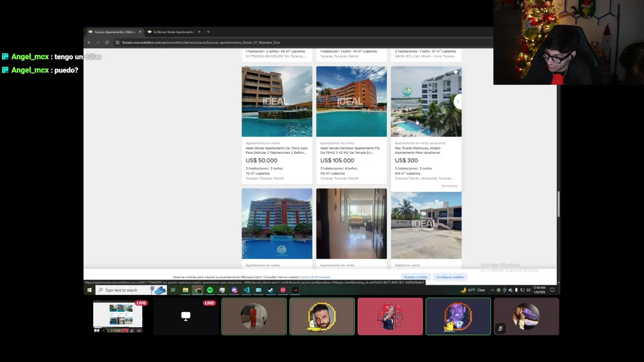Open Ideal Vende Hermoso Apartamento listing
Screen dimensions: 644x362
(x=350, y=150)
